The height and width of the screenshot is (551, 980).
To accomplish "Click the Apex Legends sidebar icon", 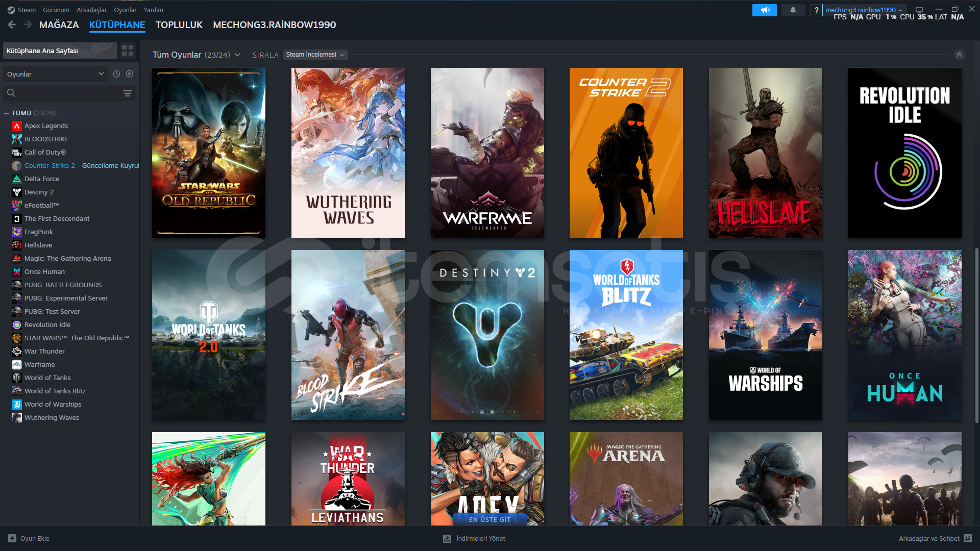I will (17, 126).
